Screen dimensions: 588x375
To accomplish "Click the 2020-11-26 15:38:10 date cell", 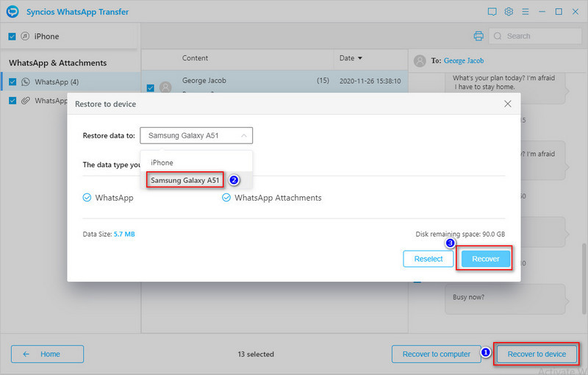I will (x=370, y=81).
